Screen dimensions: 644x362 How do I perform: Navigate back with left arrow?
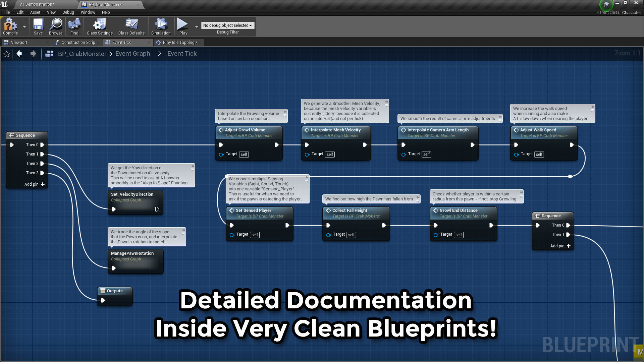click(19, 54)
